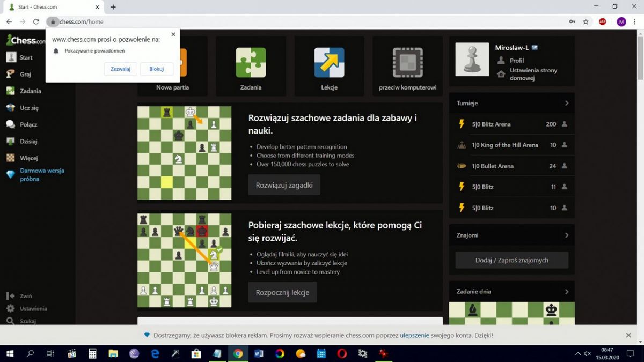
Task: Open Ustawienia strony domowej
Action: [533, 74]
